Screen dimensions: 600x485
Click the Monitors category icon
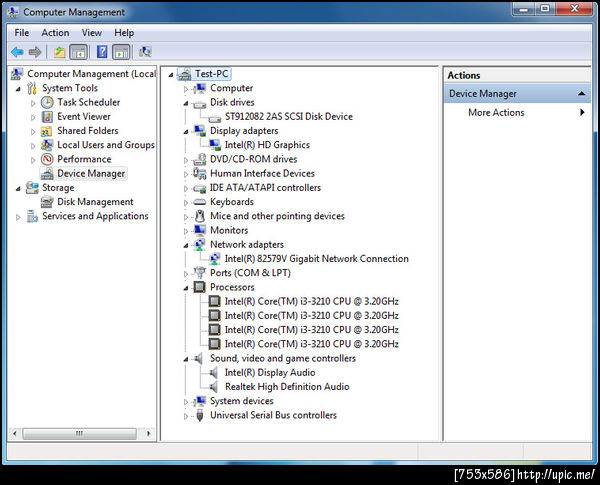199,230
